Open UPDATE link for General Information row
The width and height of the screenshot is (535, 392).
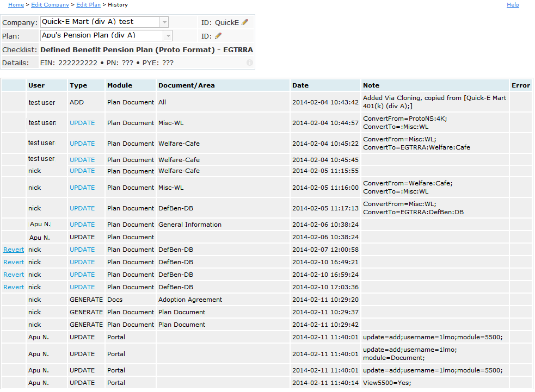(x=82, y=225)
